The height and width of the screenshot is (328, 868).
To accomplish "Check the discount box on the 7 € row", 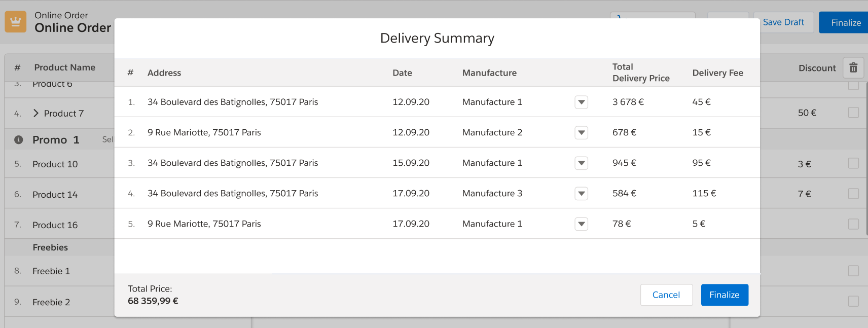I will coord(853,193).
